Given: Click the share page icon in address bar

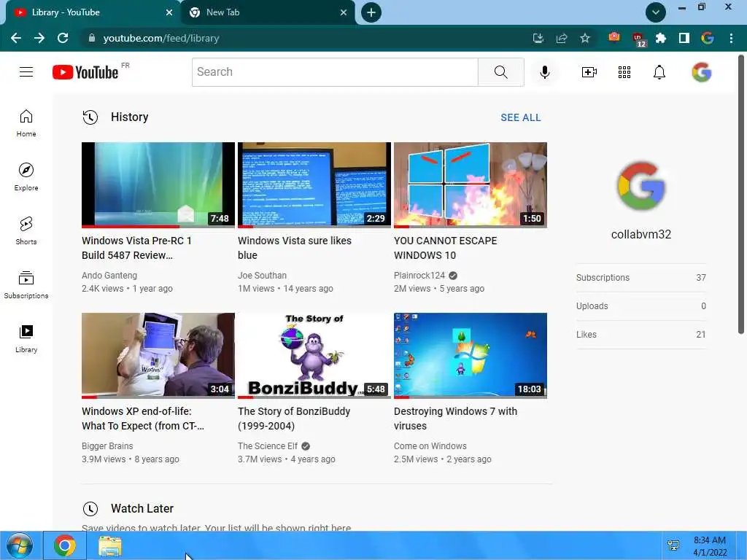Looking at the screenshot, I should pyautogui.click(x=562, y=38).
